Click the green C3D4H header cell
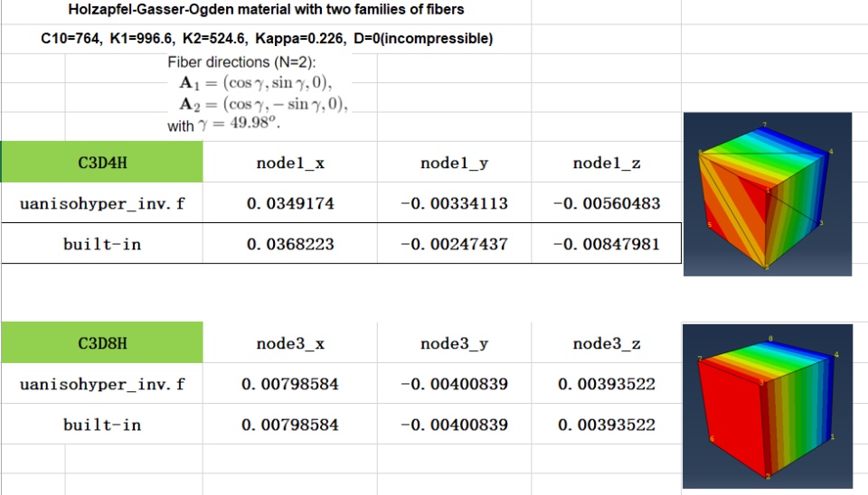The width and height of the screenshot is (868, 495). click(x=101, y=163)
